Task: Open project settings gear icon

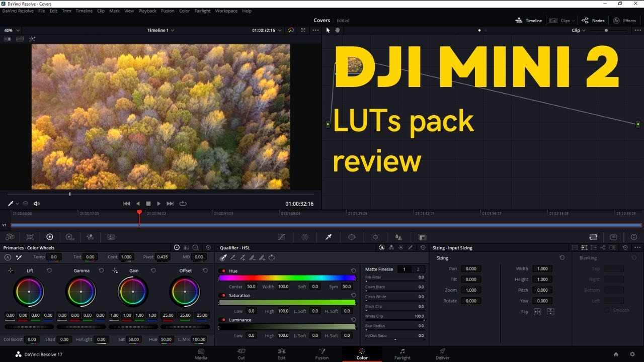Action: 632,354
